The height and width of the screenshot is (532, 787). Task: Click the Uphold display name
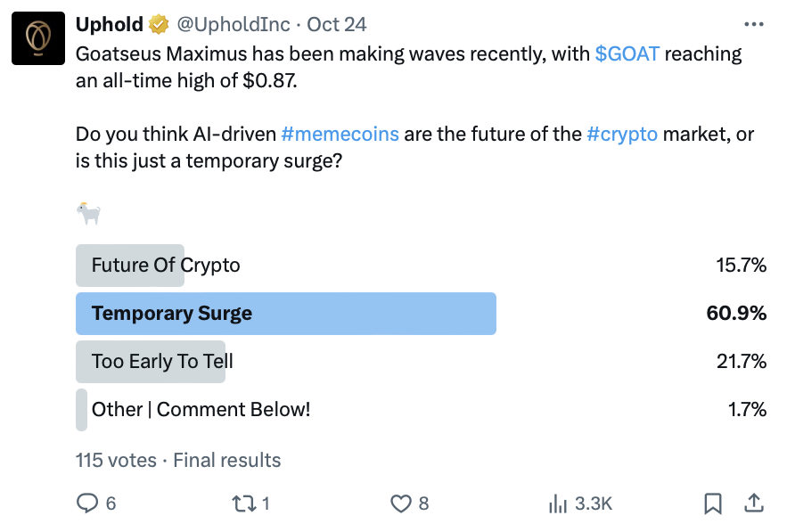[x=110, y=25]
